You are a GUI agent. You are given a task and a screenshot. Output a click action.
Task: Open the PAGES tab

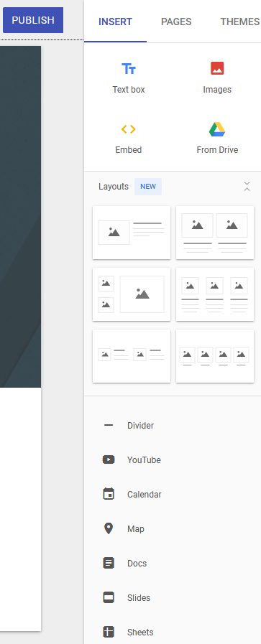[x=176, y=22]
